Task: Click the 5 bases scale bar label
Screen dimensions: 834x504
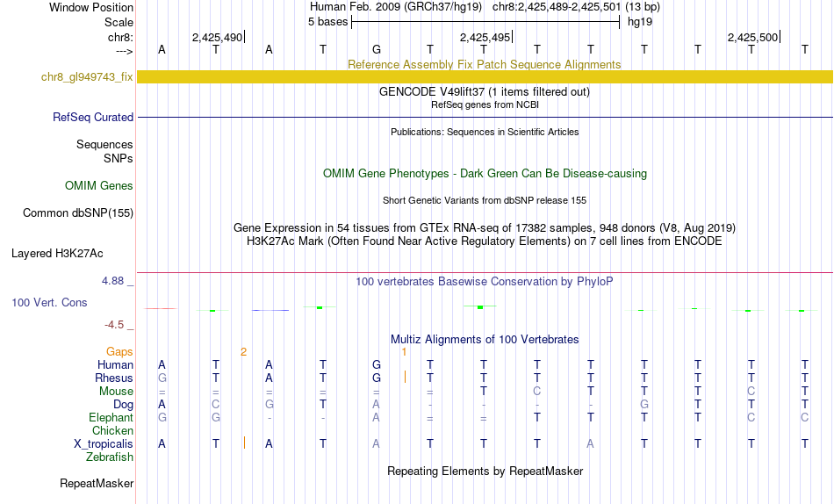Action: tap(327, 22)
